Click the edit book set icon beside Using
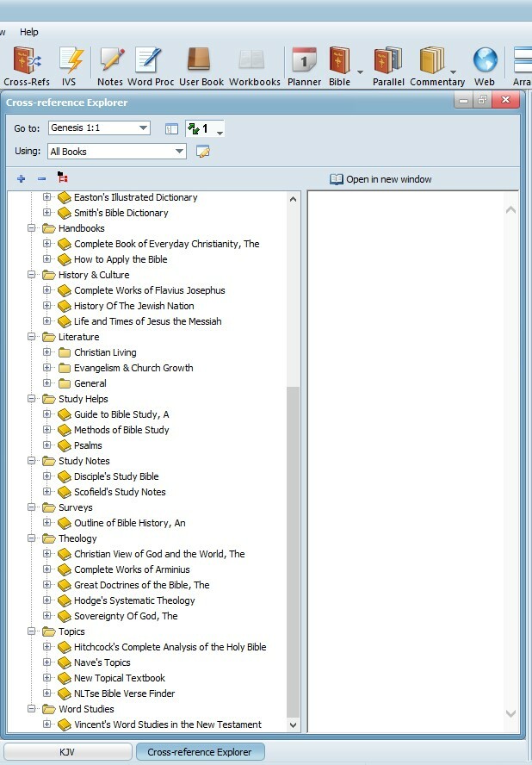 203,152
